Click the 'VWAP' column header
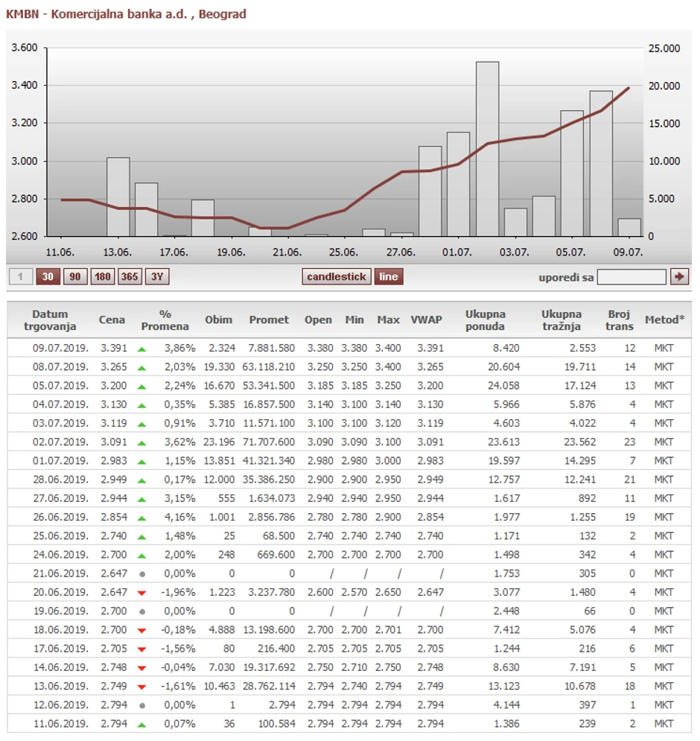 (427, 320)
